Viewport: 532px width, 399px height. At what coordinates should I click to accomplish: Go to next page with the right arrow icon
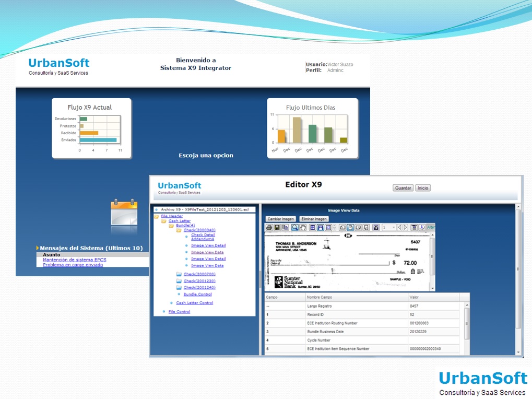(405, 228)
